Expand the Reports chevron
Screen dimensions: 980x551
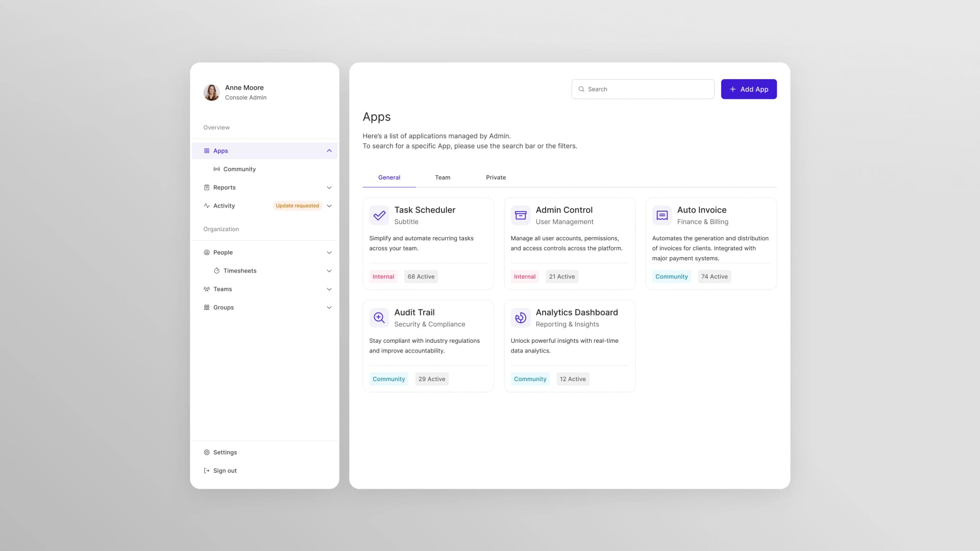click(329, 188)
